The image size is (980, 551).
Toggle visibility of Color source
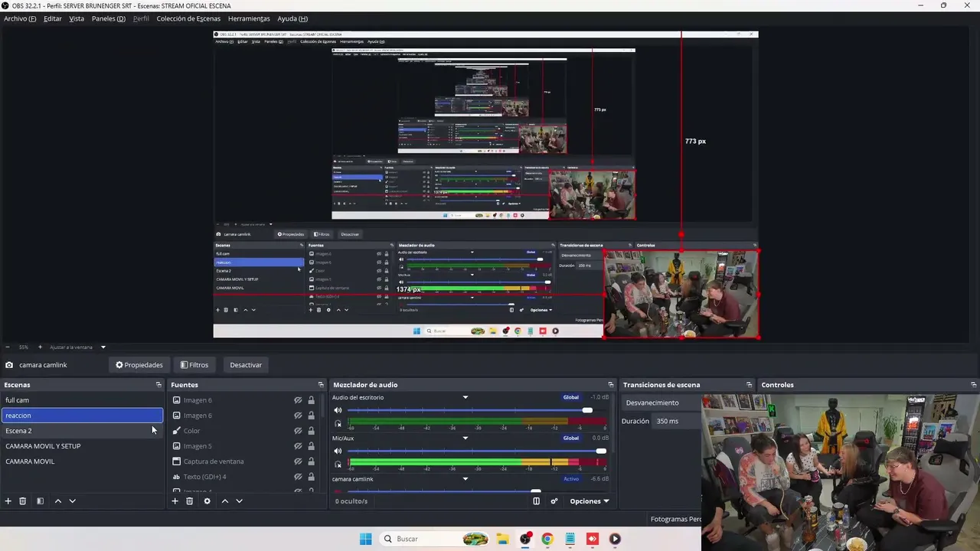298,431
